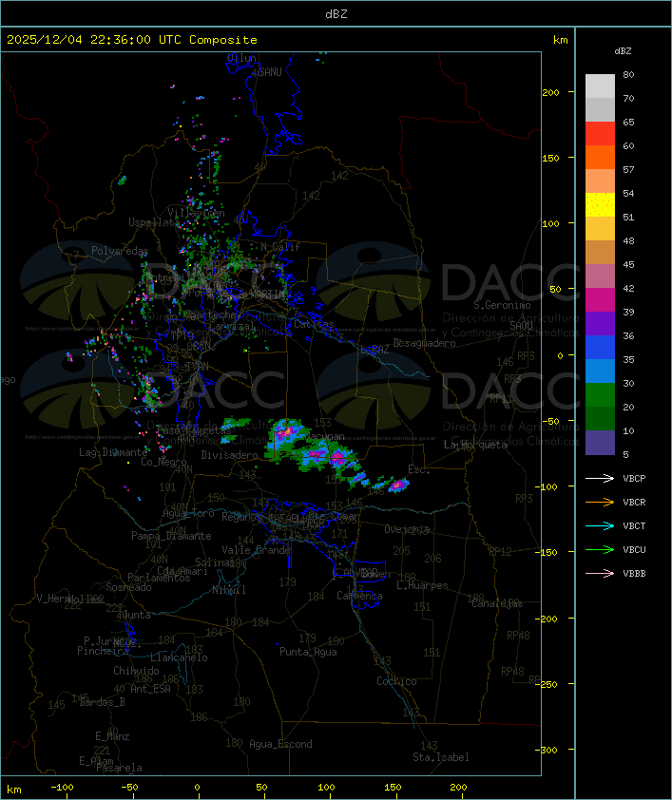Click the Pincheira place label
672x800 pixels.
pyautogui.click(x=103, y=651)
